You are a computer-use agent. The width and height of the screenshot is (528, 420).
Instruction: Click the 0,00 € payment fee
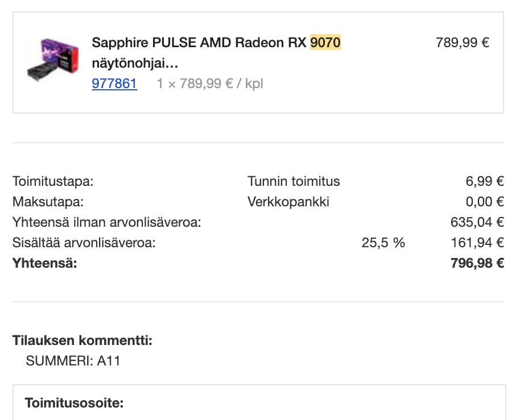pyautogui.click(x=485, y=202)
